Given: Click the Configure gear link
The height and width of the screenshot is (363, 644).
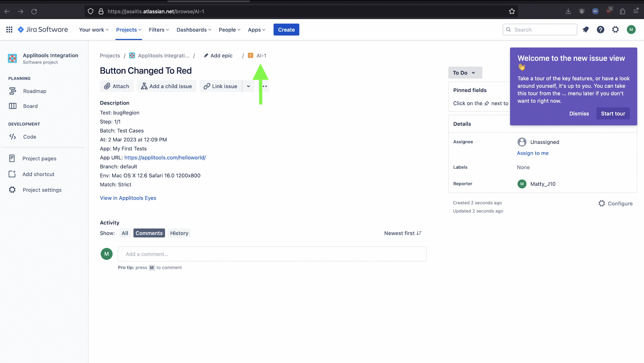Looking at the screenshot, I should point(616,204).
